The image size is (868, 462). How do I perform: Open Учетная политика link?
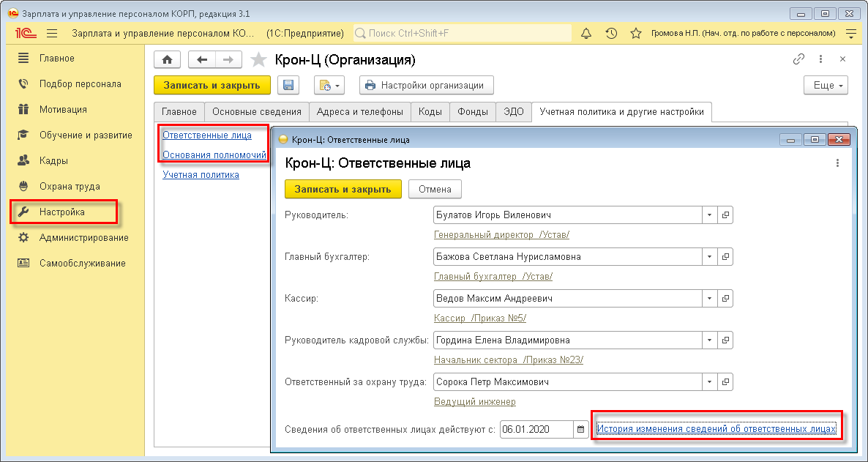click(x=201, y=174)
